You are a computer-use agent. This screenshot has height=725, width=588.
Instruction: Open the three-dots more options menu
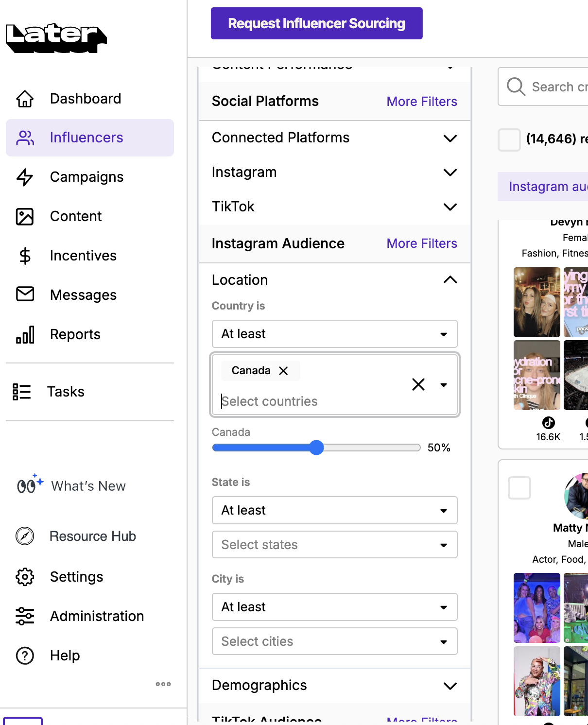click(163, 684)
